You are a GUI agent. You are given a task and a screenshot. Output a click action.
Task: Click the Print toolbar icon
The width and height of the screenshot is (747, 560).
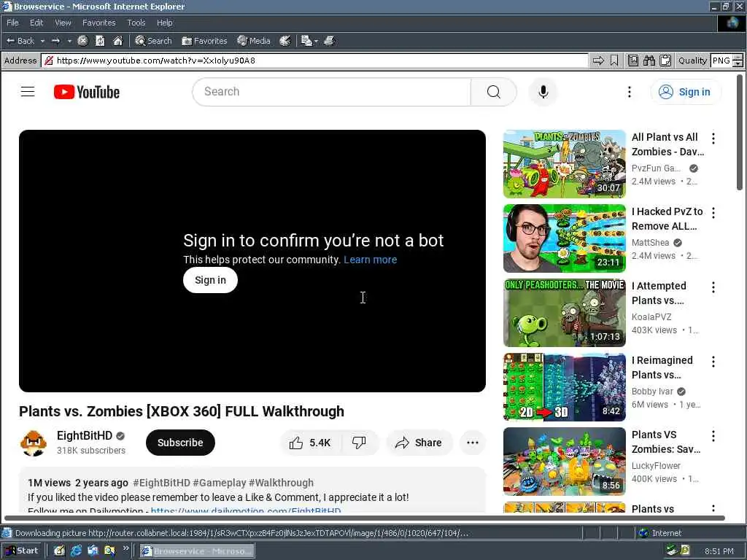pyautogui.click(x=329, y=41)
